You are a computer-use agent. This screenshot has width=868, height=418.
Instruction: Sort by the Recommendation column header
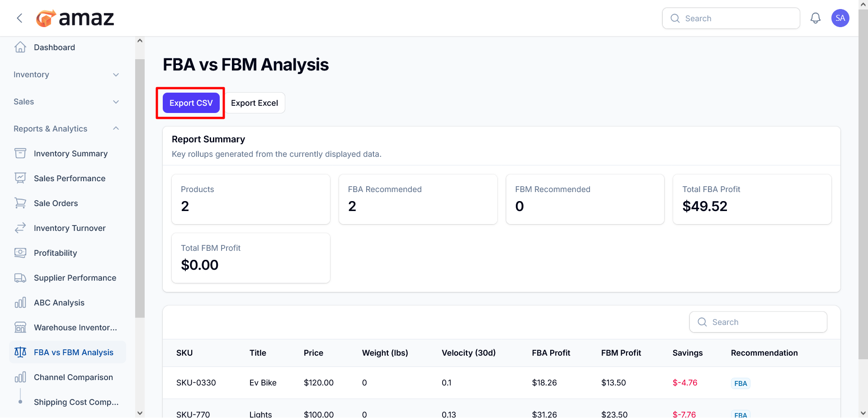pyautogui.click(x=764, y=353)
